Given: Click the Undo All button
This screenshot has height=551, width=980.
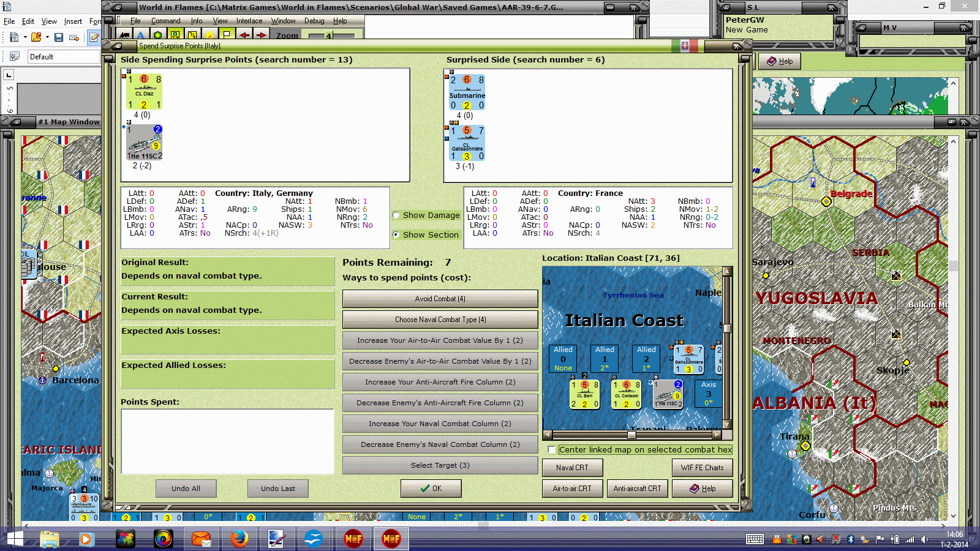Looking at the screenshot, I should [x=186, y=489].
